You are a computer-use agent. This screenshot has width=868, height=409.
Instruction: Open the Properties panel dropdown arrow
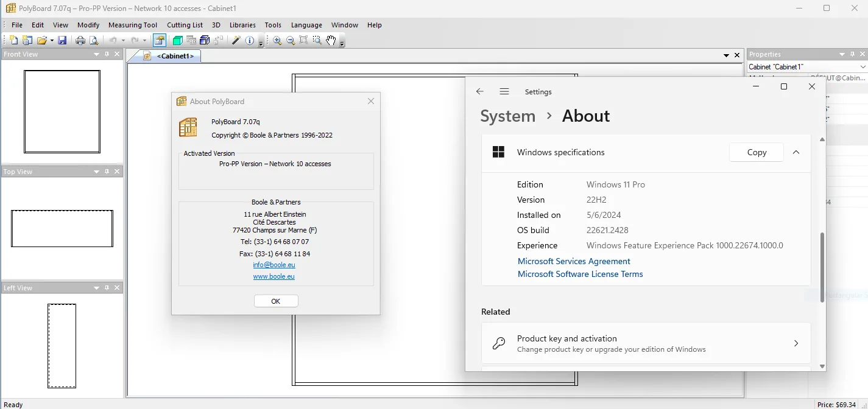(x=842, y=54)
